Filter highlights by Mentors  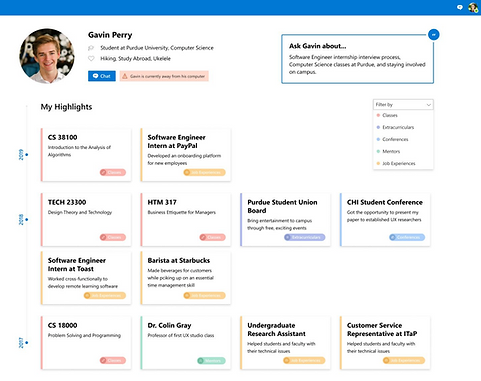pos(403,151)
